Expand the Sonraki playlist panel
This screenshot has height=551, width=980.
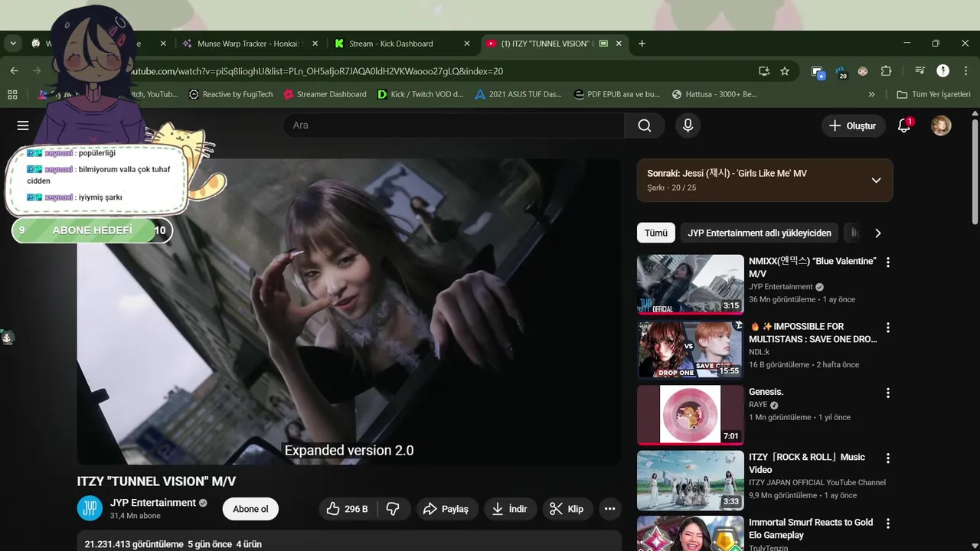(x=876, y=181)
